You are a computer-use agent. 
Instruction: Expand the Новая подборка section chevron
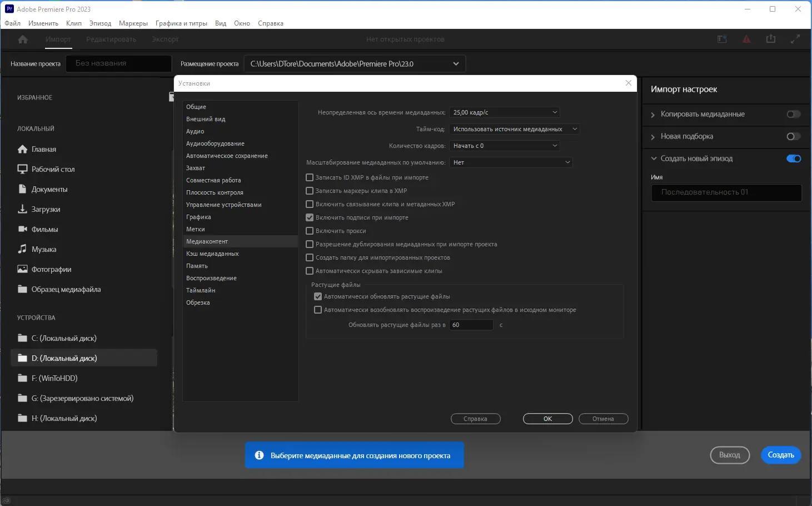click(x=653, y=137)
